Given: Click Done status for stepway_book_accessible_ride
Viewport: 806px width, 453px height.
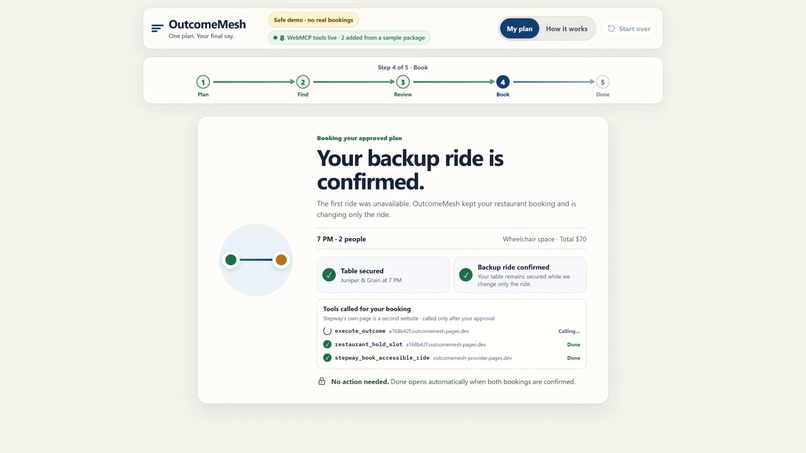Looking at the screenshot, I should (573, 358).
